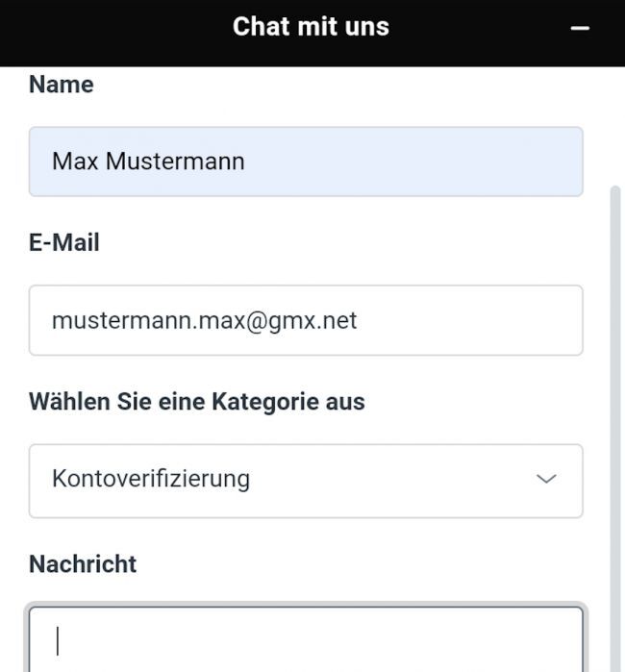Image resolution: width=625 pixels, height=672 pixels.
Task: Click on the Max Mustermann text
Action: point(148,162)
